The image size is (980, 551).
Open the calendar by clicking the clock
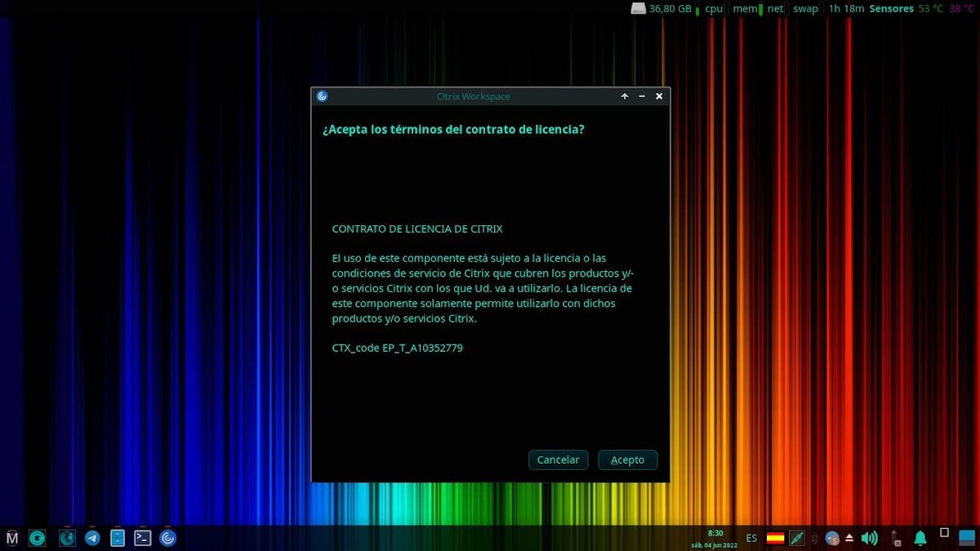715,537
